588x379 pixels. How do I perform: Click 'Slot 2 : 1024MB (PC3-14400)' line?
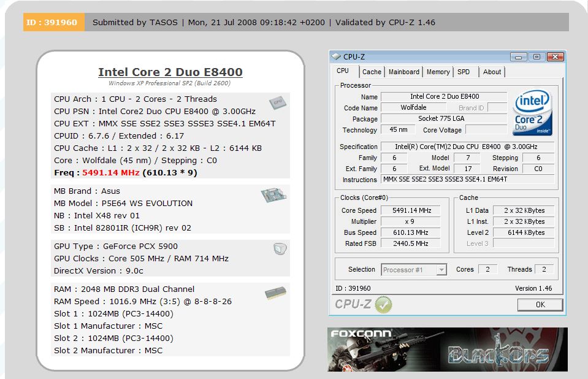[x=113, y=339]
